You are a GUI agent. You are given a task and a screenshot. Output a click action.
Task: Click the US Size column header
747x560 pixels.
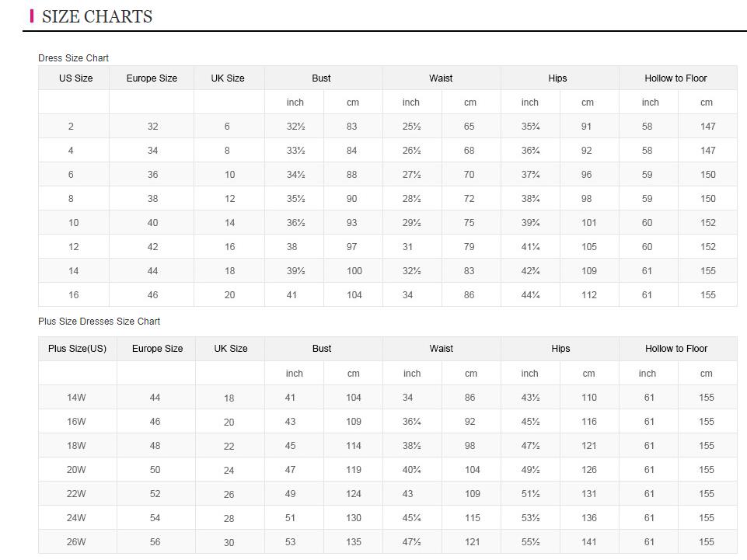[x=75, y=78]
